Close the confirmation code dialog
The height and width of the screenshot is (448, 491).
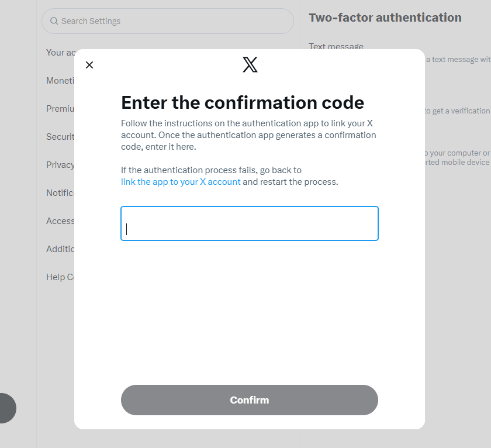tap(89, 65)
